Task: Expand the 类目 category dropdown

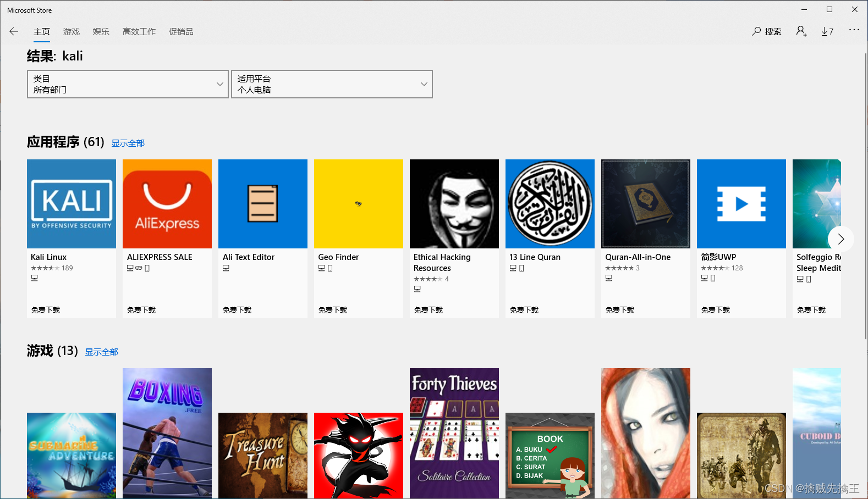Action: 128,84
